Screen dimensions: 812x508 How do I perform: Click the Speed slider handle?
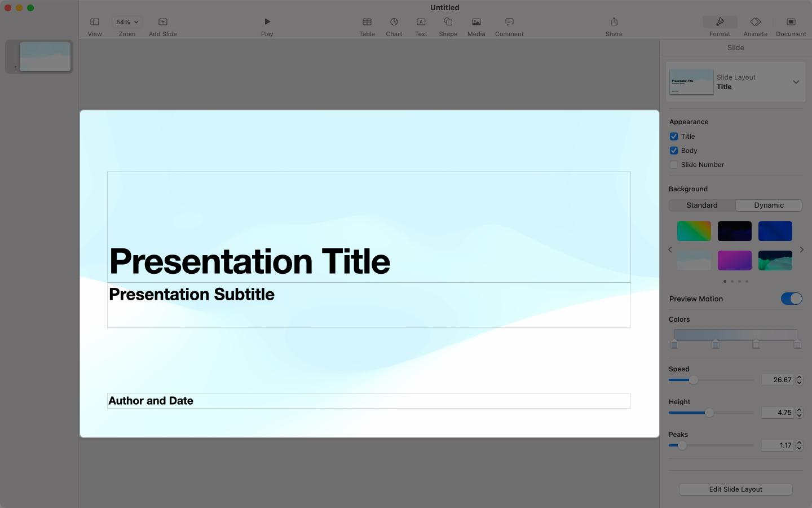click(x=694, y=380)
